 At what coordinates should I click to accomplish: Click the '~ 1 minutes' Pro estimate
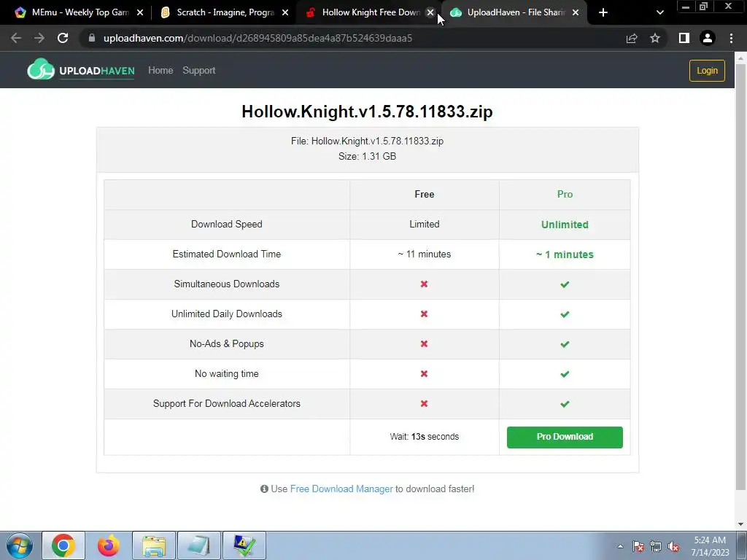565,254
